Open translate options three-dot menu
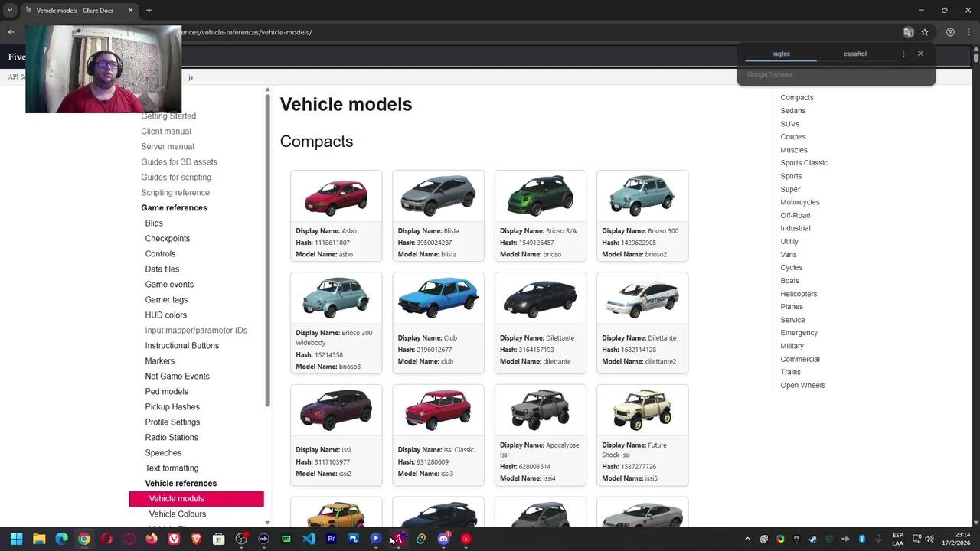This screenshot has height=551, width=980. pyautogui.click(x=903, y=54)
